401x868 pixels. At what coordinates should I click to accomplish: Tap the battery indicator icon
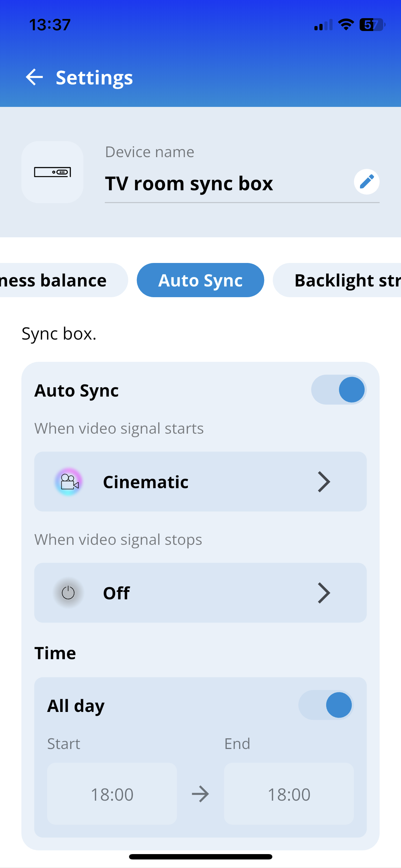(x=372, y=25)
